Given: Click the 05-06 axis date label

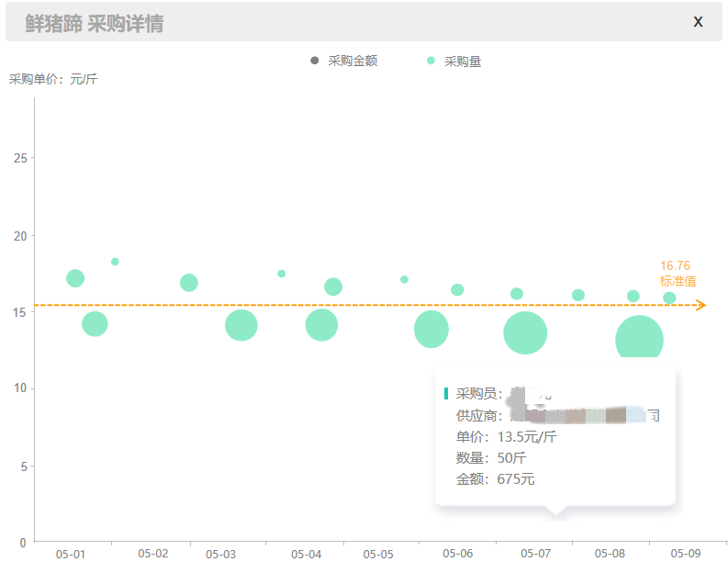Looking at the screenshot, I should (x=458, y=554).
